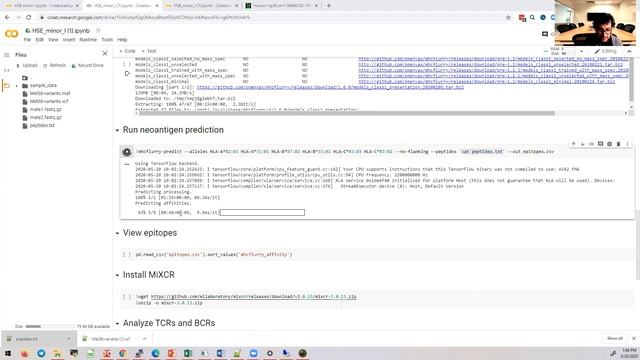
Task: Select the mate2.fastq.gz file
Action: pyautogui.click(x=45, y=117)
